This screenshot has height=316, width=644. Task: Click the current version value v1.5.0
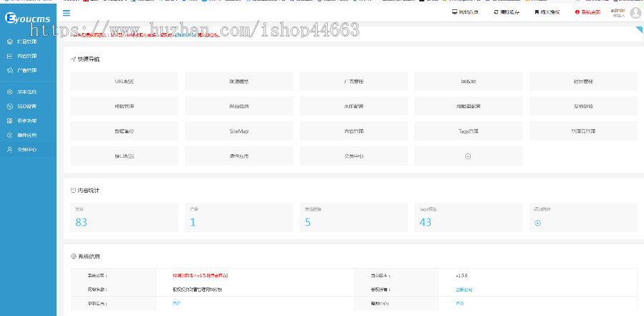(x=462, y=275)
